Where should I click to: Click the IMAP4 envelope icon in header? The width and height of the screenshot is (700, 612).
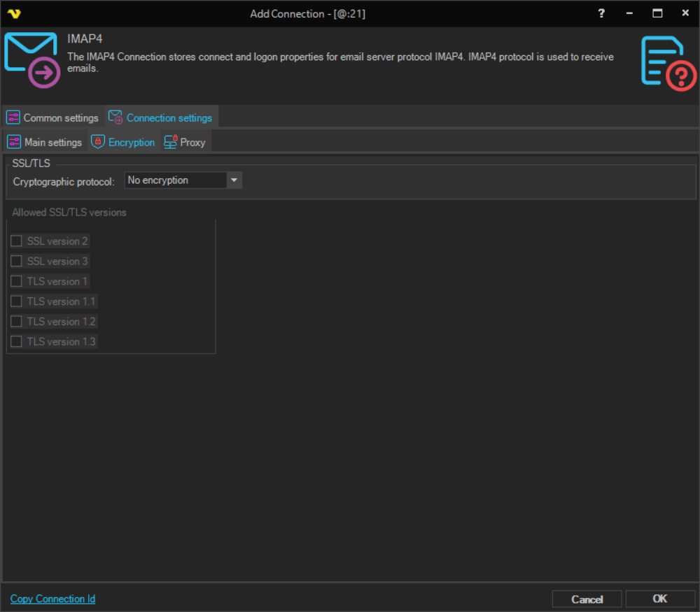coord(31,60)
